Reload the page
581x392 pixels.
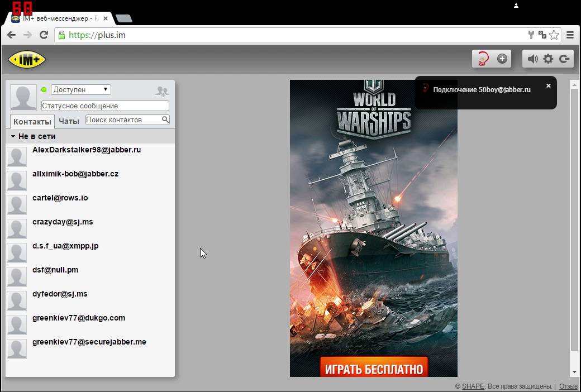(44, 35)
